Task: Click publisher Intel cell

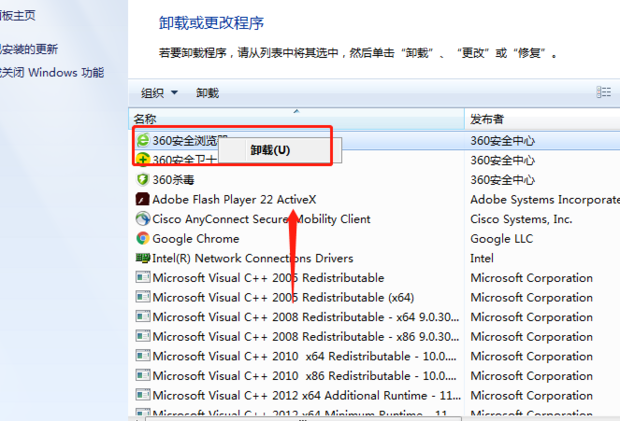Action: (482, 258)
